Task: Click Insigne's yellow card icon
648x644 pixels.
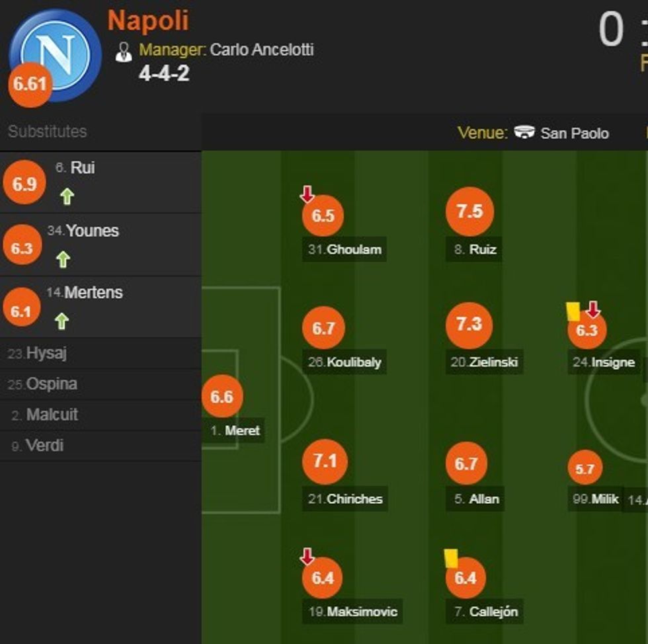Action: 573,311
